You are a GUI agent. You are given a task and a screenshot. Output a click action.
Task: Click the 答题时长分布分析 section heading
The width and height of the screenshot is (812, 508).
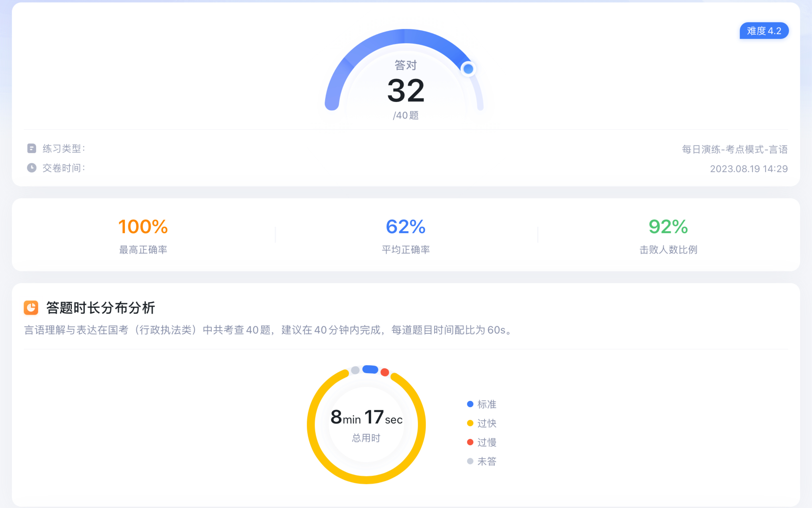coord(100,308)
